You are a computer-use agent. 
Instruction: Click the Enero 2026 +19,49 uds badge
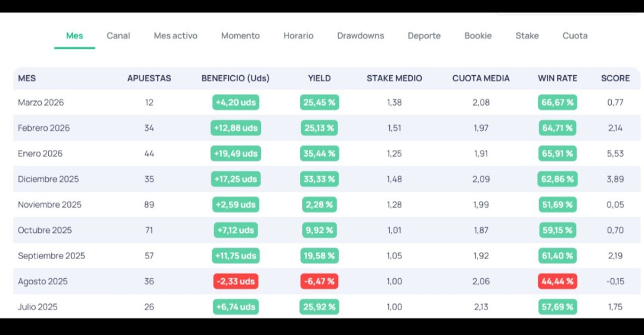pos(236,153)
